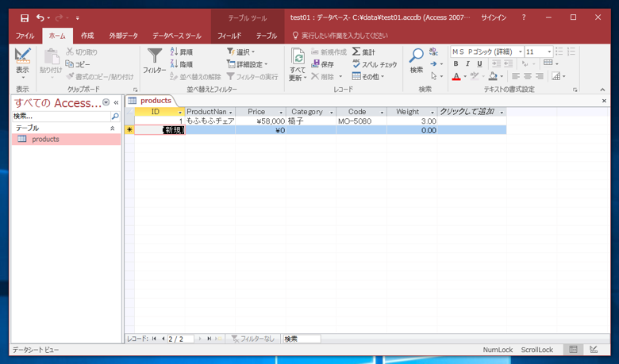
Task: Open the データベース ツール ribbon tab
Action: [177, 36]
